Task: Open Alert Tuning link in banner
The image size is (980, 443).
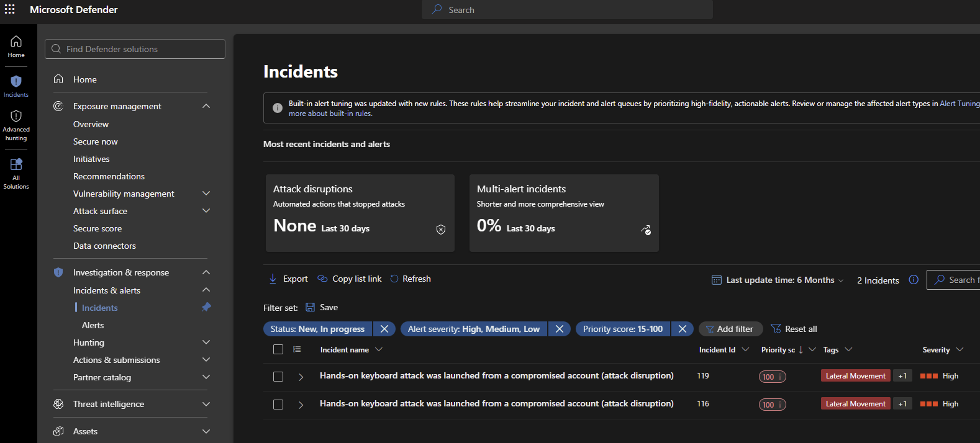Action: click(x=960, y=104)
